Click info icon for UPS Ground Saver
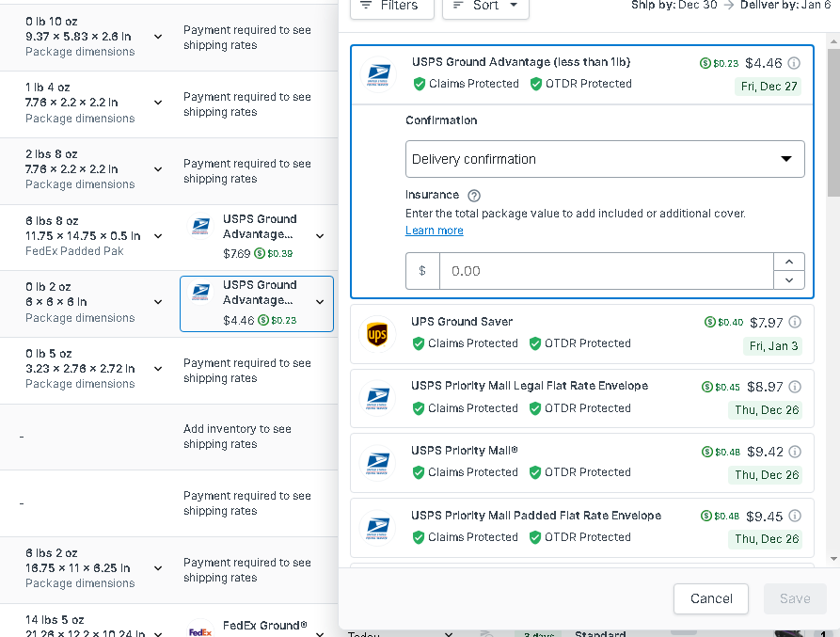The width and height of the screenshot is (840, 637). (795, 322)
